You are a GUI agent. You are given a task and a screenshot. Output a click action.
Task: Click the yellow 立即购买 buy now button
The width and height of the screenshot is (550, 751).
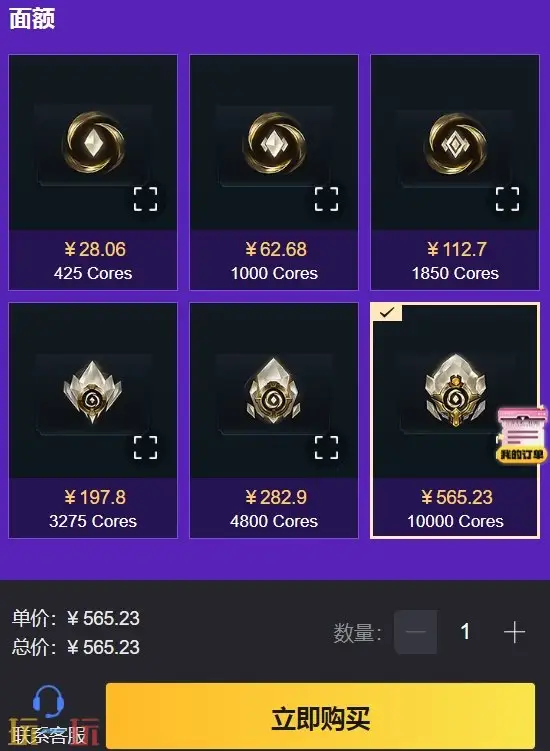click(x=320, y=717)
